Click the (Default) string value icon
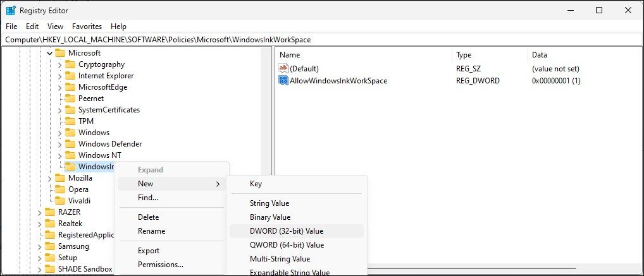644x276 pixels. (x=283, y=68)
